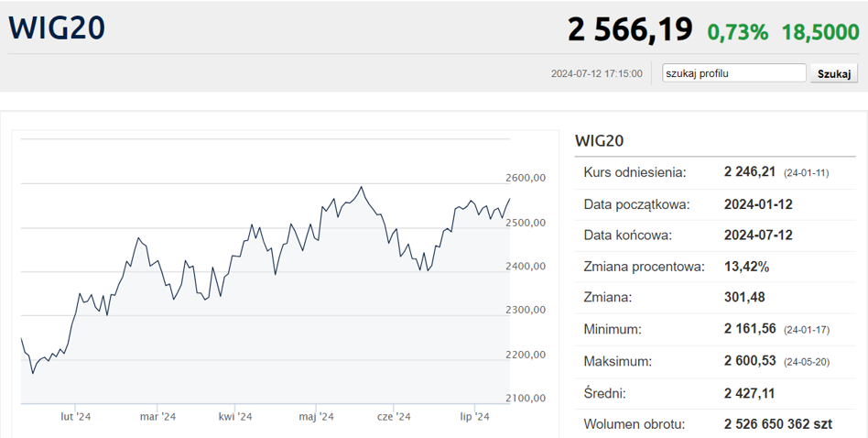
Task: Select the "lip '24" axis label
Action: [474, 417]
